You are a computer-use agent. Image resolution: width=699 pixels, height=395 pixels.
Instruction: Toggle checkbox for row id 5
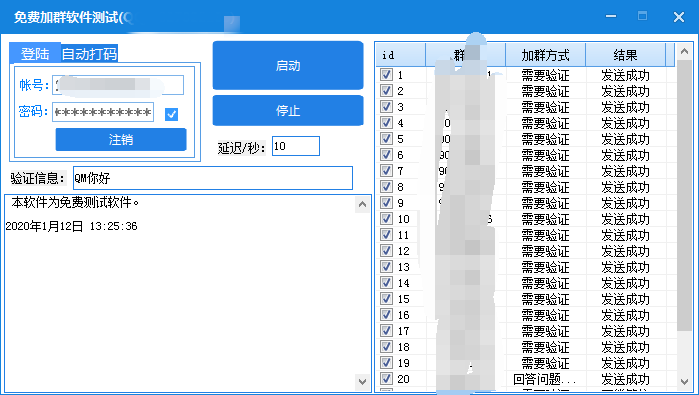pyautogui.click(x=387, y=139)
